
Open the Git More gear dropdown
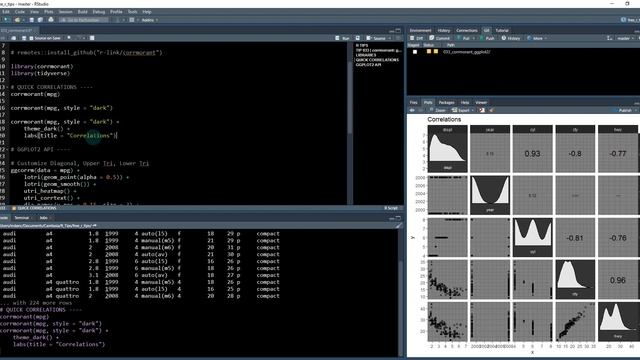pos(537,38)
